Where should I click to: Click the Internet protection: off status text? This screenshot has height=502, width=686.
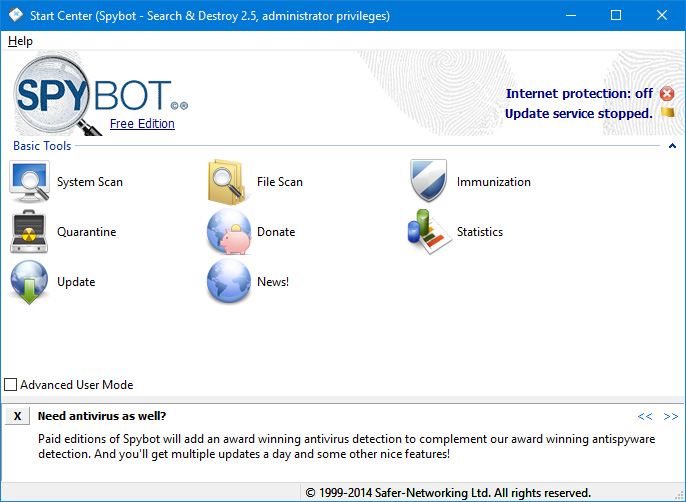tap(579, 94)
